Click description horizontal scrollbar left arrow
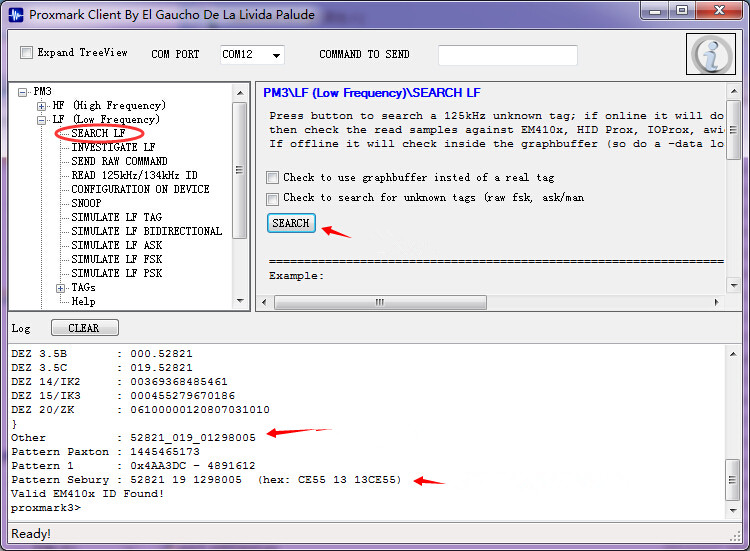This screenshot has width=750, height=551. (265, 302)
